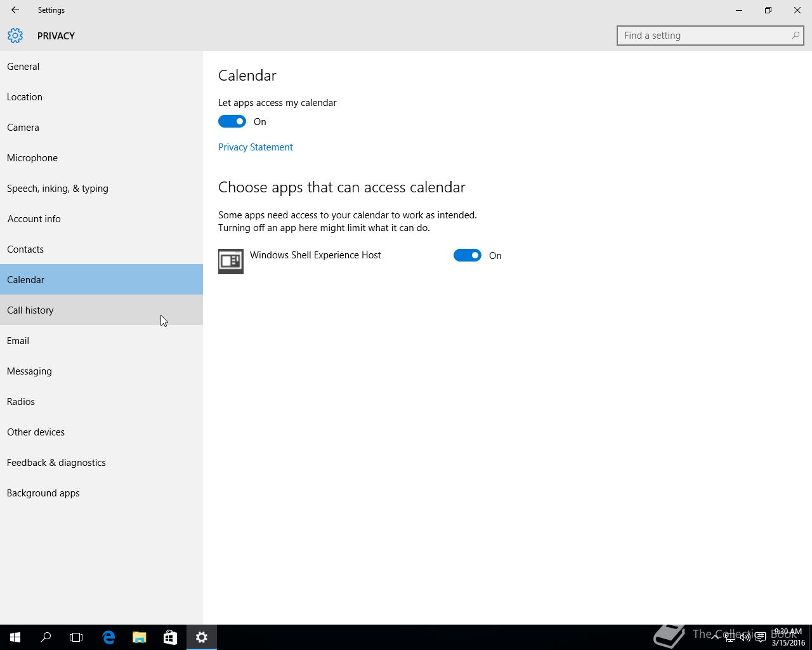Click the Windows Shell Experience Host label
The width and height of the screenshot is (812, 650).
pos(315,255)
